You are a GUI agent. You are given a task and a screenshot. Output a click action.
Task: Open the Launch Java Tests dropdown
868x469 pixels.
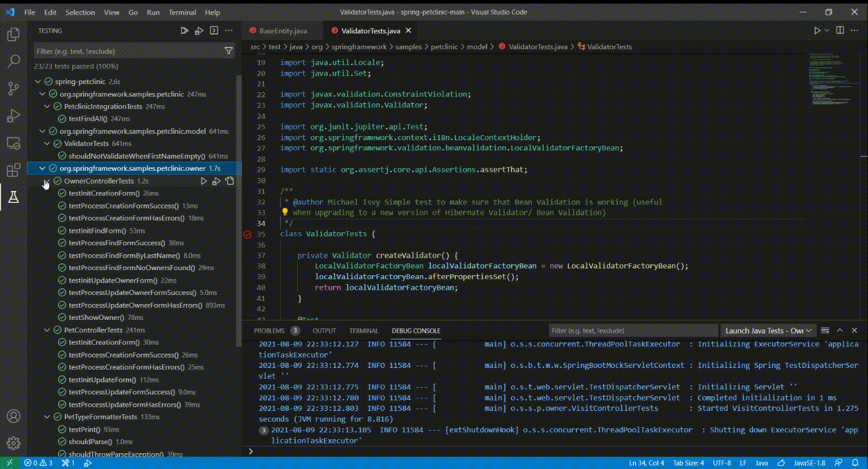768,331
